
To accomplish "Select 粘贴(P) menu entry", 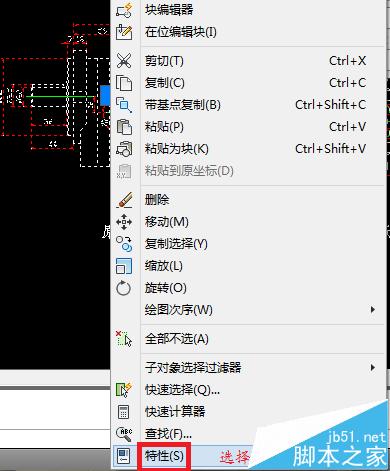I will click(x=164, y=127).
